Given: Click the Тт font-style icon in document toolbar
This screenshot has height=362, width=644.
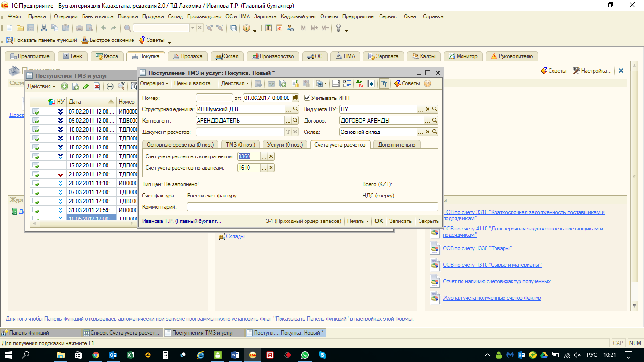Looking at the screenshot, I should [x=384, y=83].
